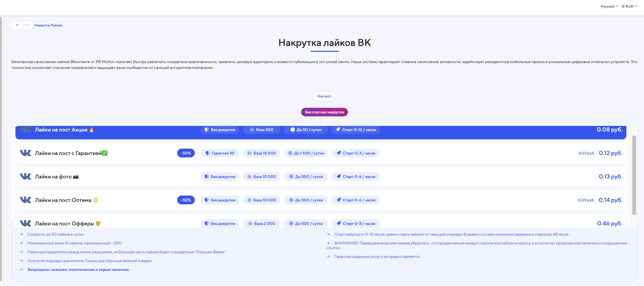Click the VK logo in Лайки на пост с Гарантией row

pyautogui.click(x=25, y=153)
